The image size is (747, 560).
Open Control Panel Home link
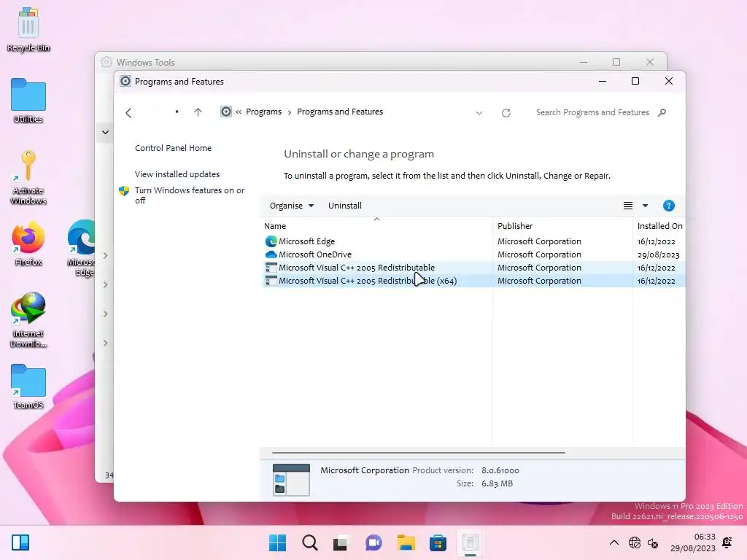coord(173,148)
